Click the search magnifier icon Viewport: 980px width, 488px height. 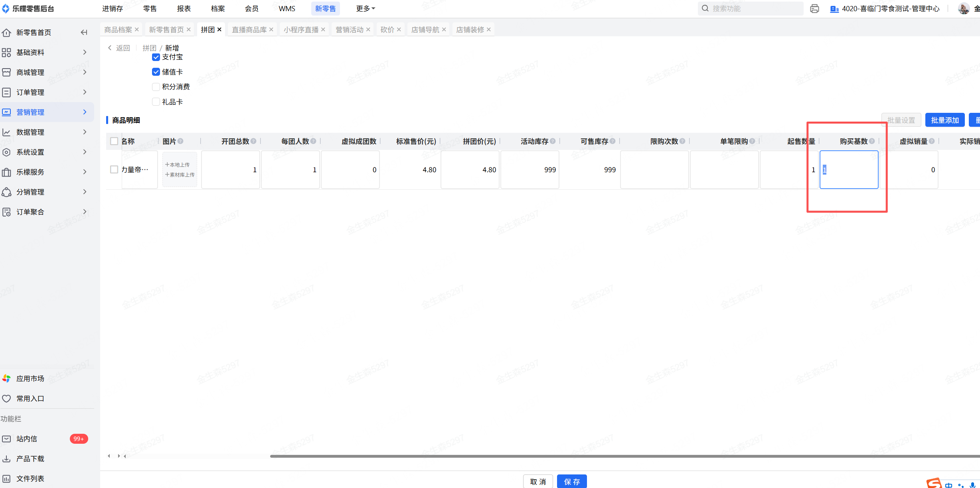[705, 8]
